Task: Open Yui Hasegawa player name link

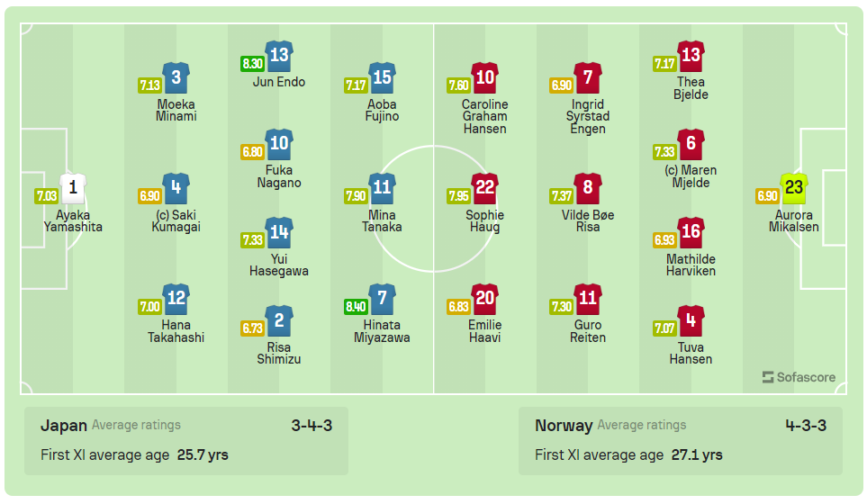Action: tap(279, 265)
